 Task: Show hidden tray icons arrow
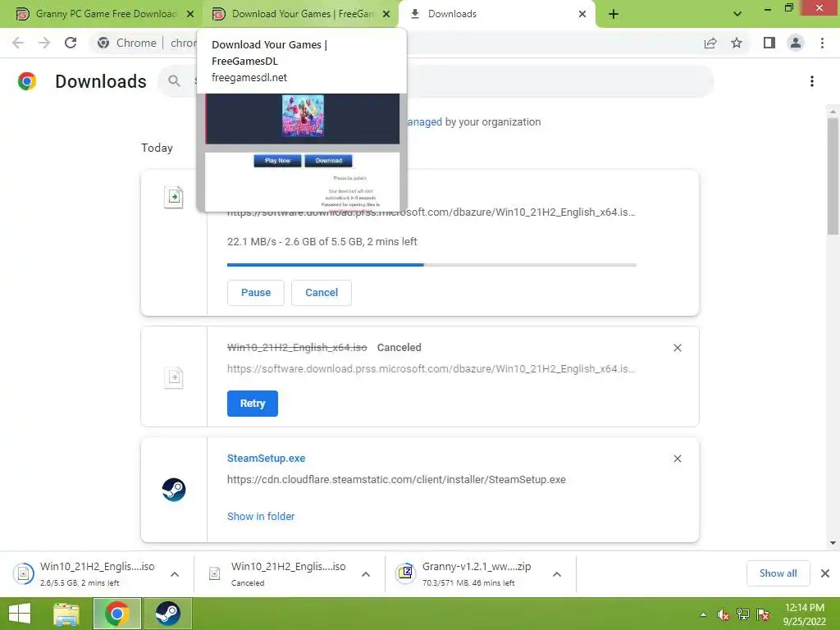(x=703, y=615)
